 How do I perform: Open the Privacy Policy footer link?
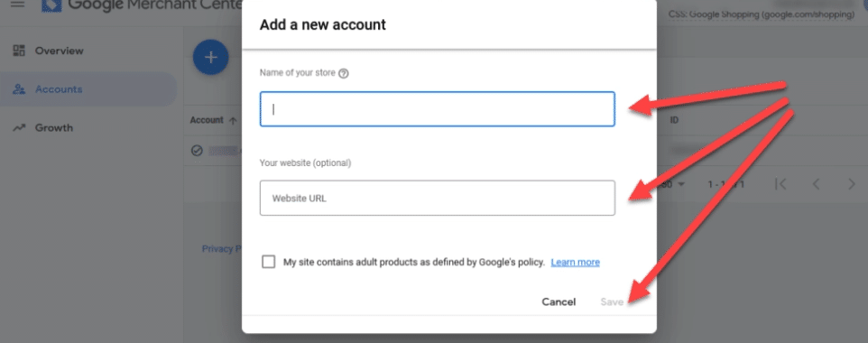(221, 249)
